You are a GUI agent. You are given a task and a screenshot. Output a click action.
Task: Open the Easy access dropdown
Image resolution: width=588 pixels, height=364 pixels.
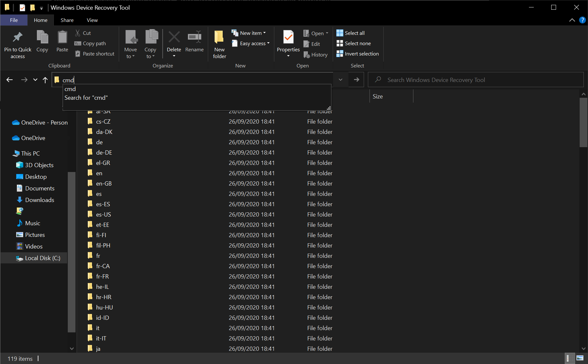tap(251, 43)
